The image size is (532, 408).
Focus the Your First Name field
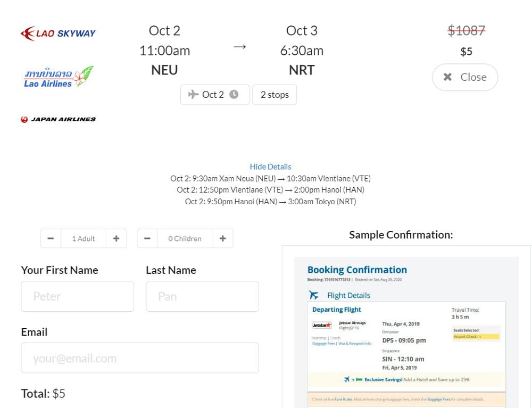77,296
